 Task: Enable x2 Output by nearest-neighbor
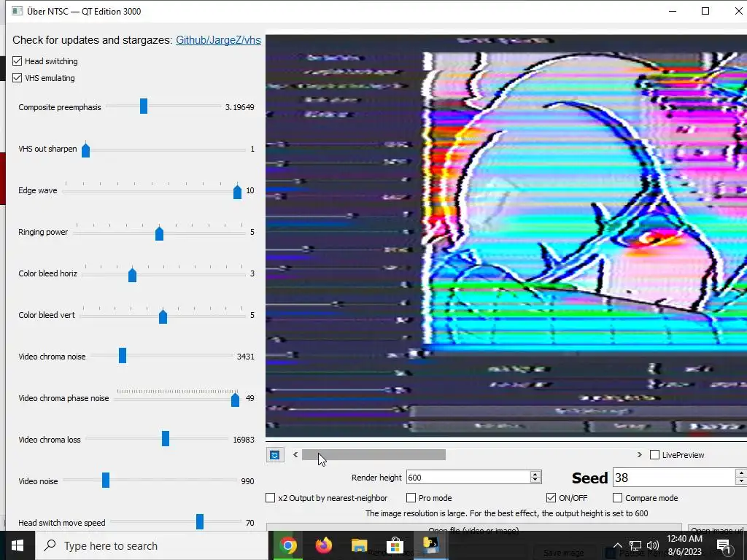[270, 497]
